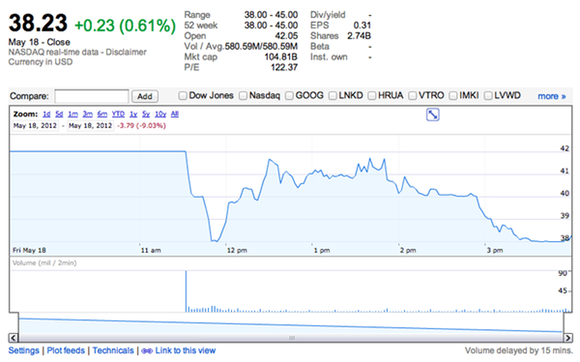Click the Shares value 2.74B
The image size is (580, 362).
point(359,36)
